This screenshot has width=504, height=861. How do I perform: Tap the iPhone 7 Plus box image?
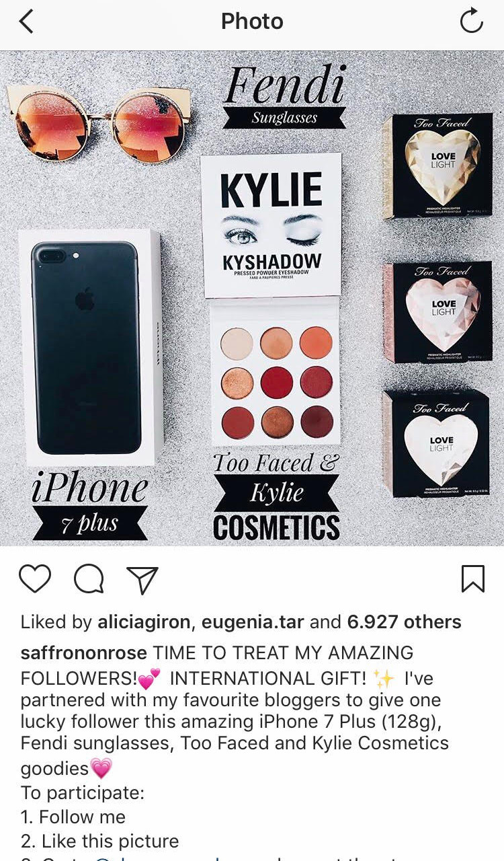point(90,346)
